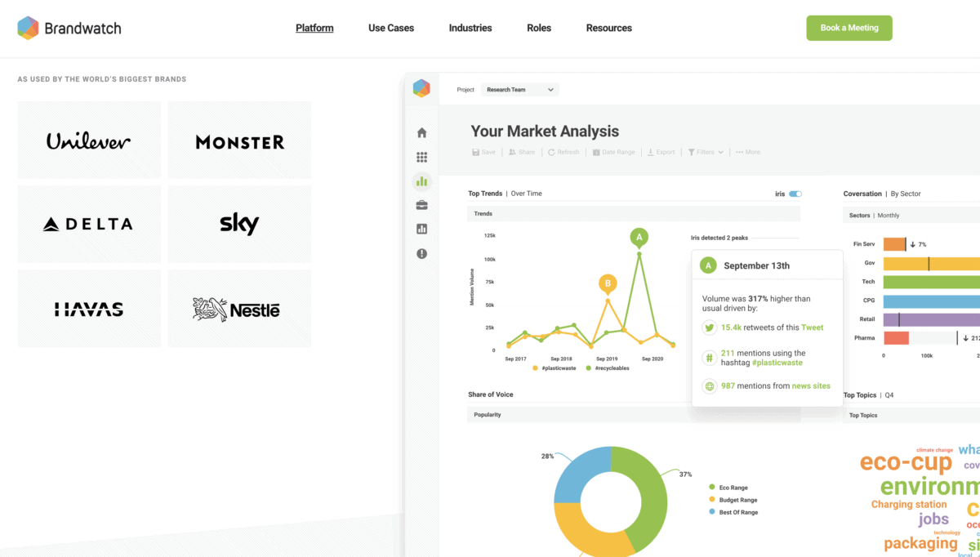
Task: Open the Use Cases menu
Action: click(x=391, y=28)
